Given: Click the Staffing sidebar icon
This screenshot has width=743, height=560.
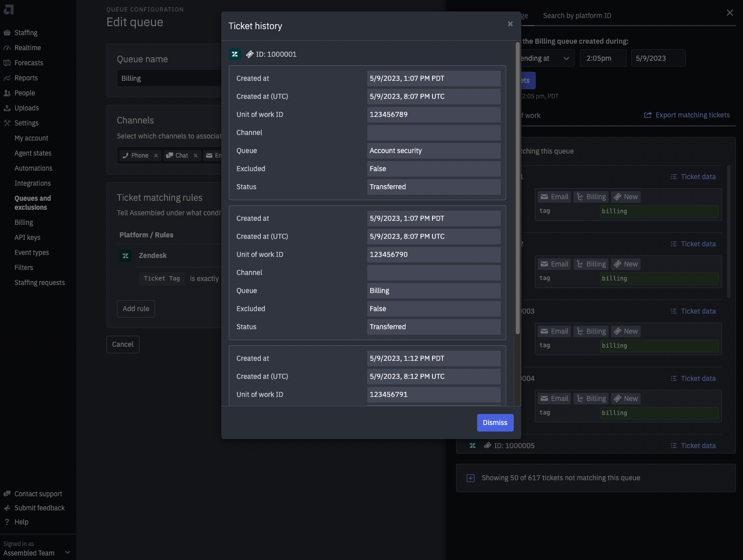Looking at the screenshot, I should [x=7, y=33].
